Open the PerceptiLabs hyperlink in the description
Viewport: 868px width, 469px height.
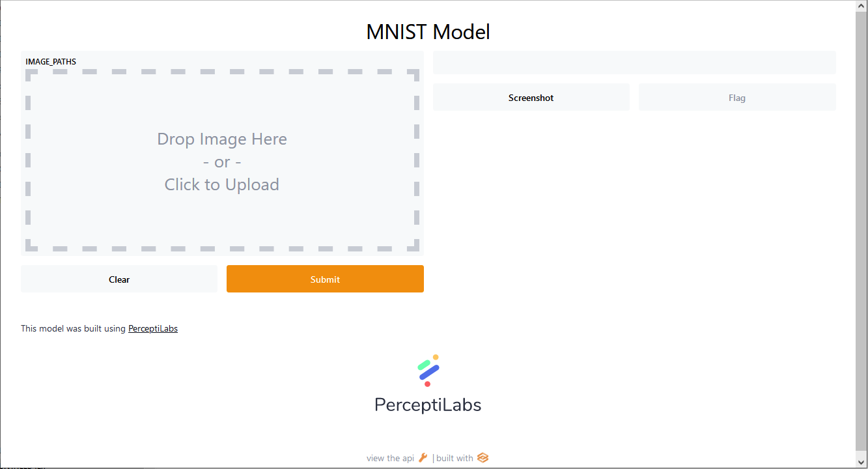[153, 328]
